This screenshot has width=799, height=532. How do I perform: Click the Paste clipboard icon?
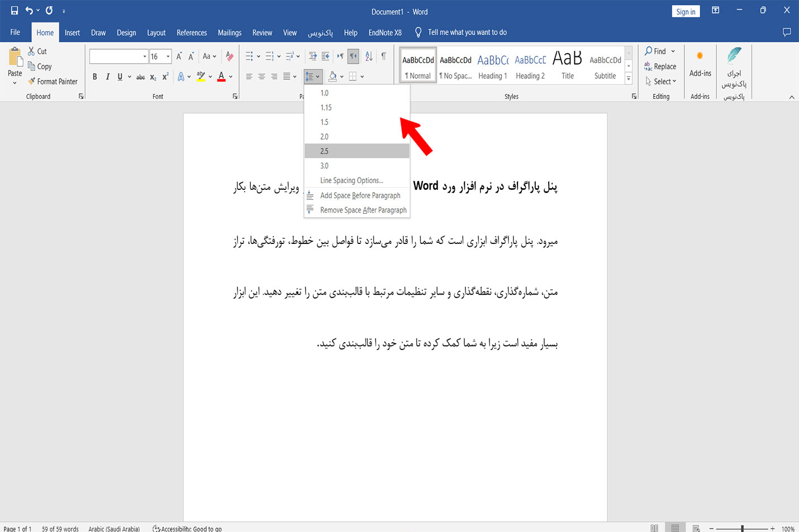tap(15, 57)
